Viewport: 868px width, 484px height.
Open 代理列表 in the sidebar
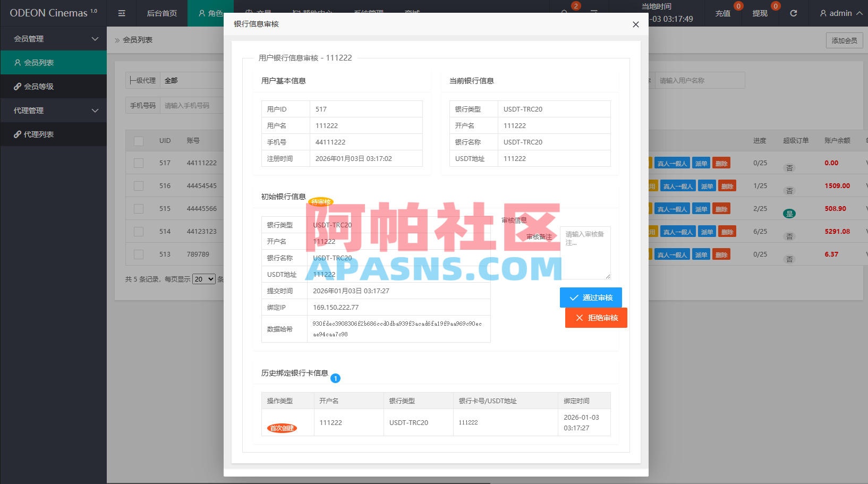coord(53,134)
